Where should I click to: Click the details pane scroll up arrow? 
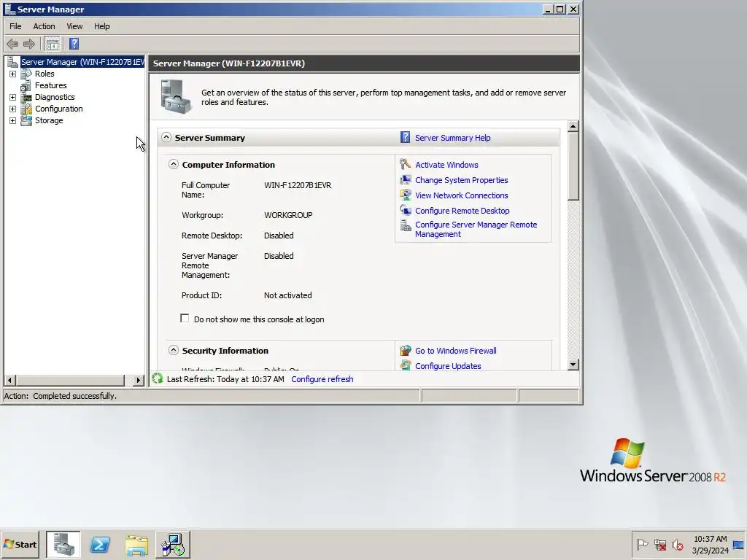click(573, 126)
